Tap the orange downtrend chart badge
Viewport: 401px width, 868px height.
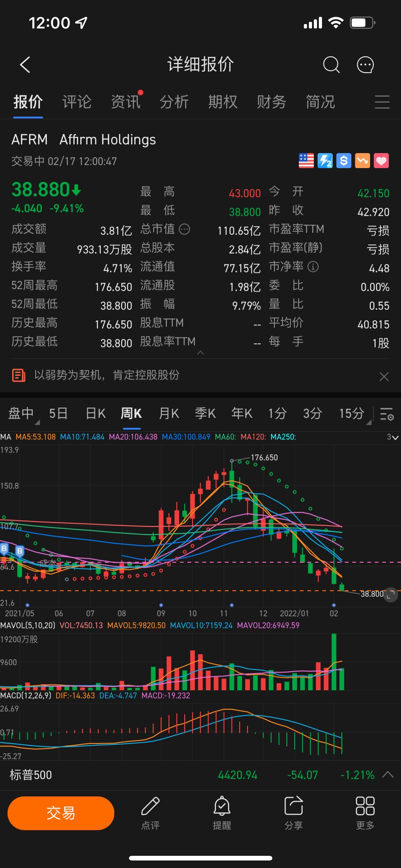(x=362, y=160)
